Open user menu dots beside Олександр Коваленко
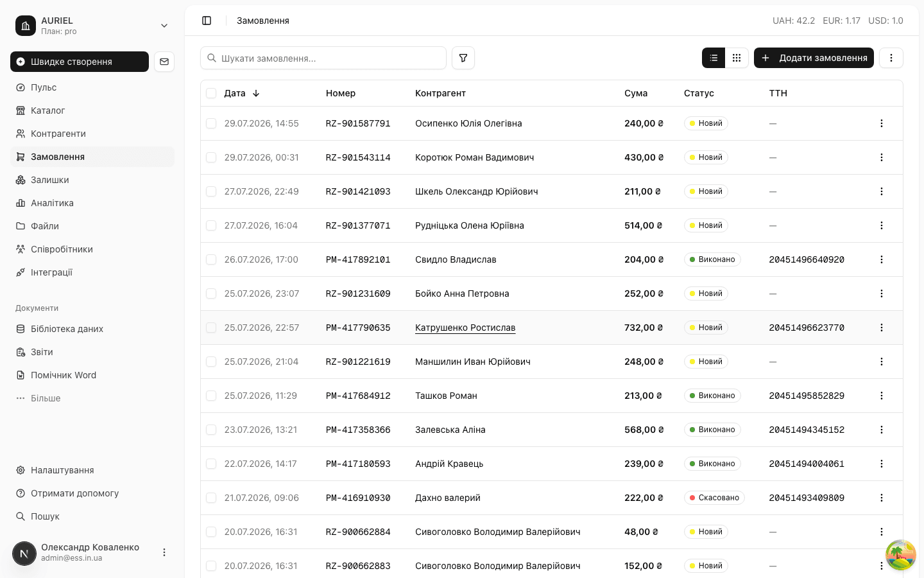 pyautogui.click(x=164, y=552)
